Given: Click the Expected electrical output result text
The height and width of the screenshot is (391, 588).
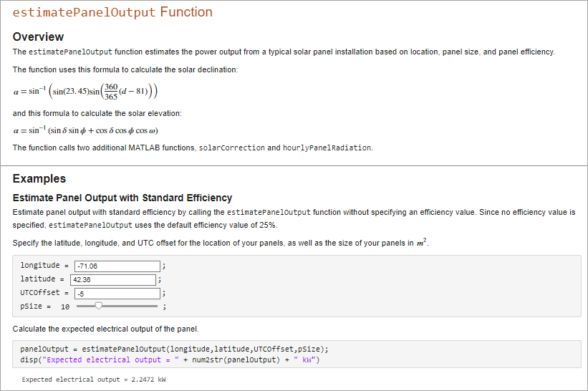Looking at the screenshot, I should click(94, 380).
